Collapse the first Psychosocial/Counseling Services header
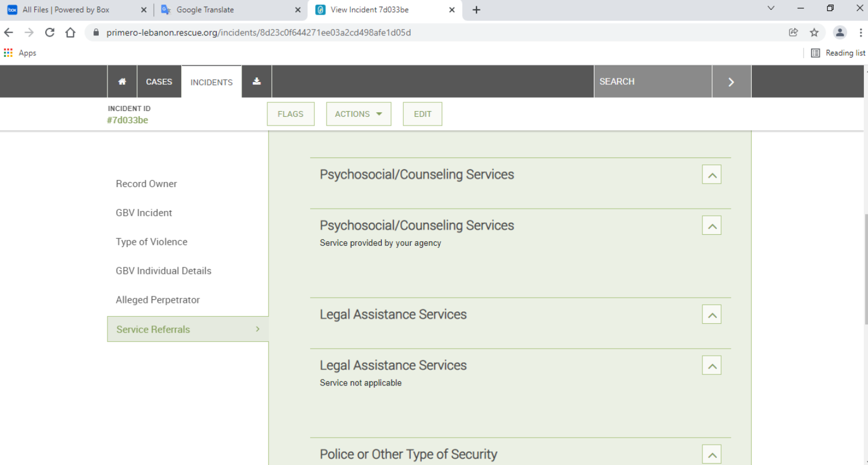This screenshot has width=868, height=465. pos(712,174)
